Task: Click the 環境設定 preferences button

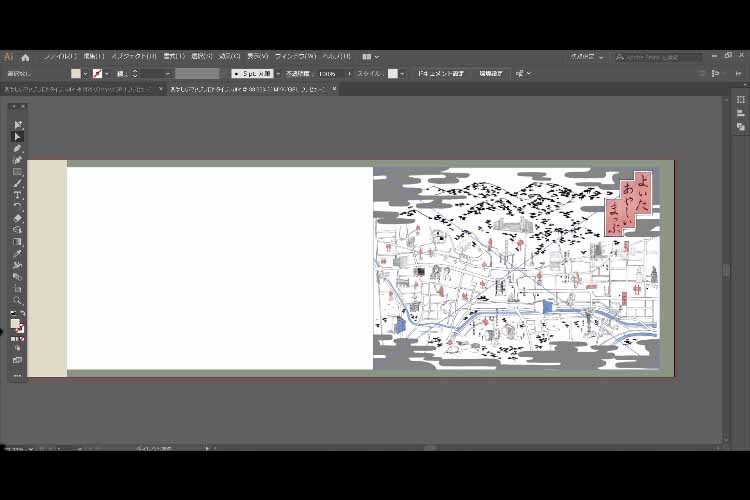Action: click(491, 73)
